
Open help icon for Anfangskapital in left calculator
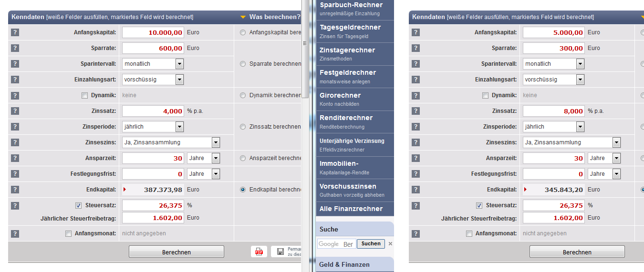15,32
